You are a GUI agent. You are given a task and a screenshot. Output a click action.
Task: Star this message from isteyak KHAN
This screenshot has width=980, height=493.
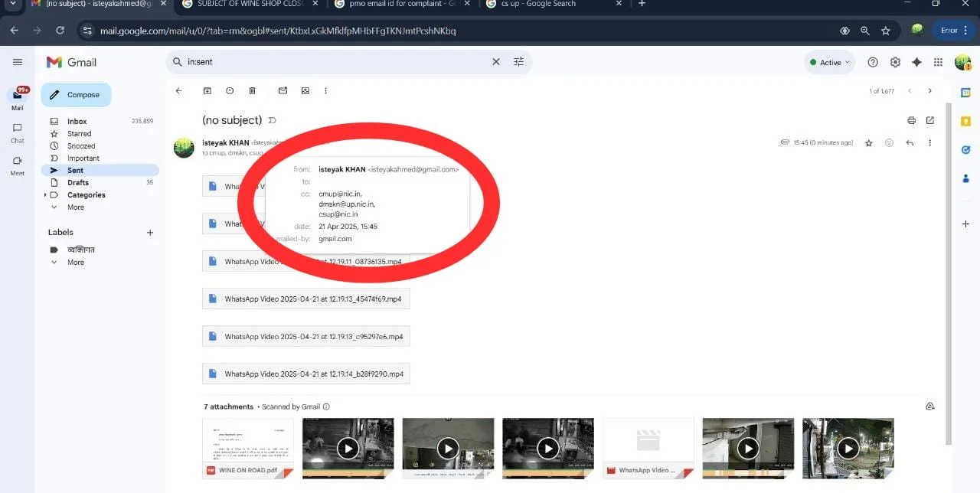pyautogui.click(x=868, y=143)
